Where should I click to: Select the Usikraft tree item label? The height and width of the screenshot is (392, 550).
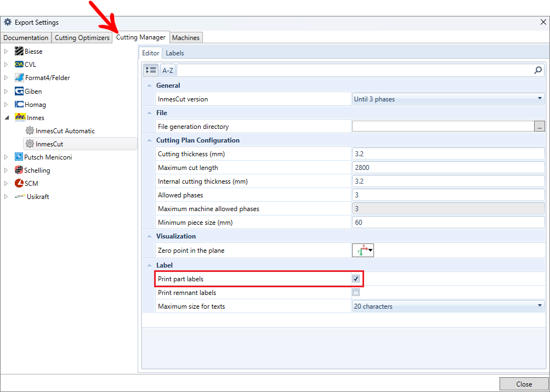click(x=38, y=197)
